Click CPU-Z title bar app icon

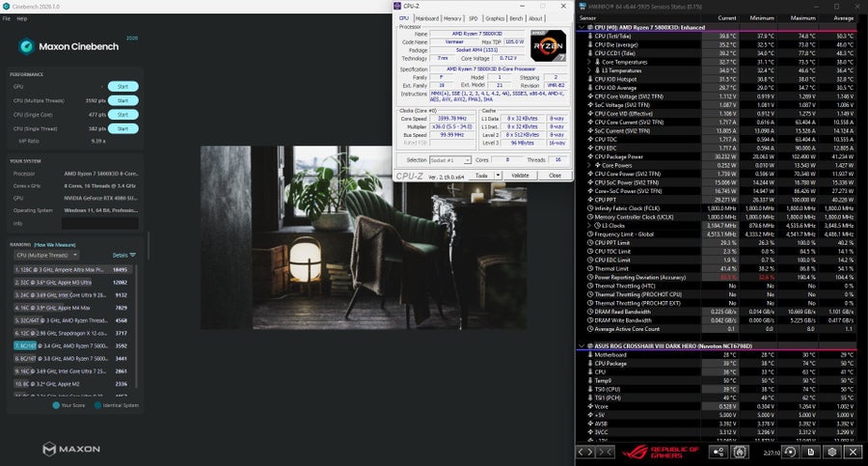[x=397, y=6]
